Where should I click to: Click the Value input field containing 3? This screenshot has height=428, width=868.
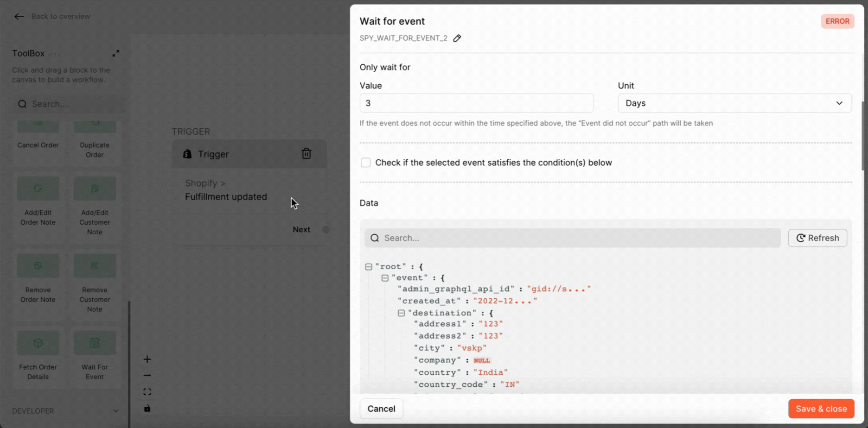(476, 103)
